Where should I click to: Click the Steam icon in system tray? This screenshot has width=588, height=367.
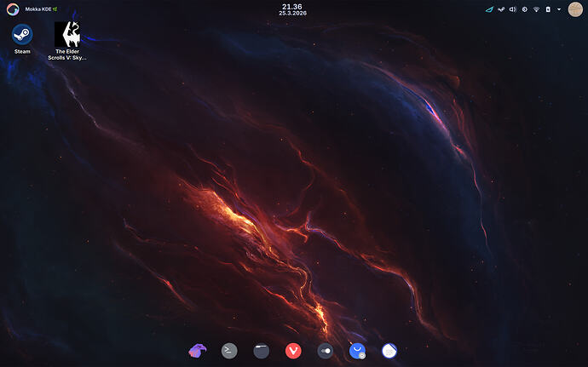[x=501, y=9]
